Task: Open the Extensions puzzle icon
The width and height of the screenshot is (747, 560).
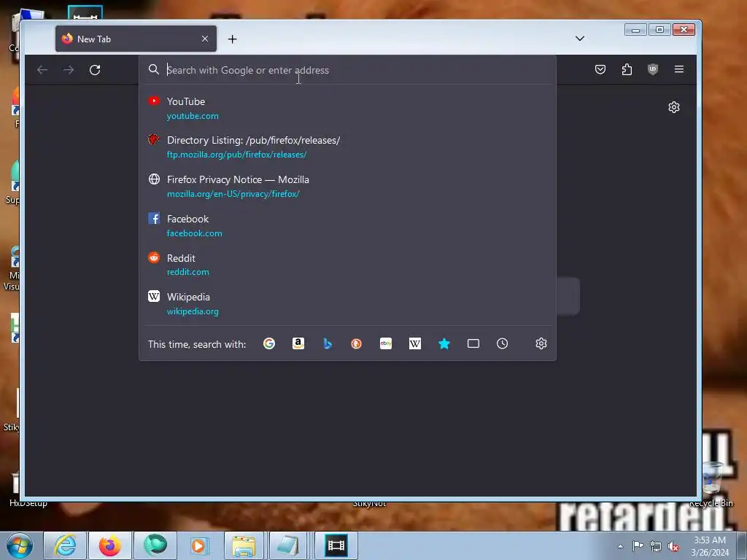Action: coord(627,69)
